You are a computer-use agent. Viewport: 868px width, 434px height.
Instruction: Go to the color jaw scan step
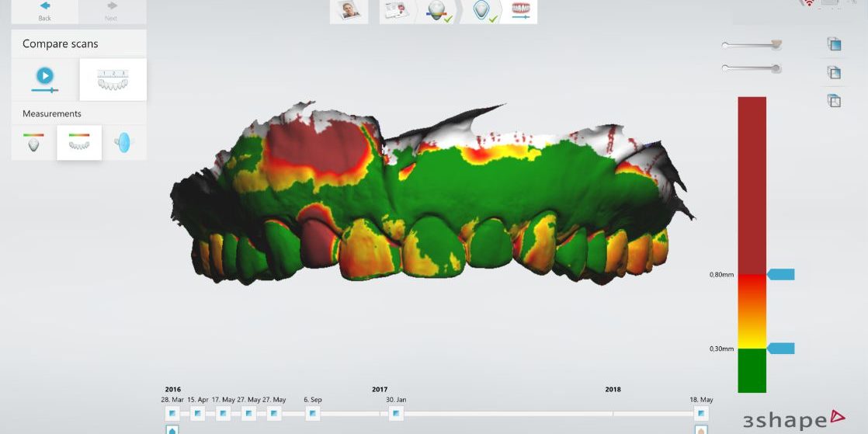[x=438, y=11]
